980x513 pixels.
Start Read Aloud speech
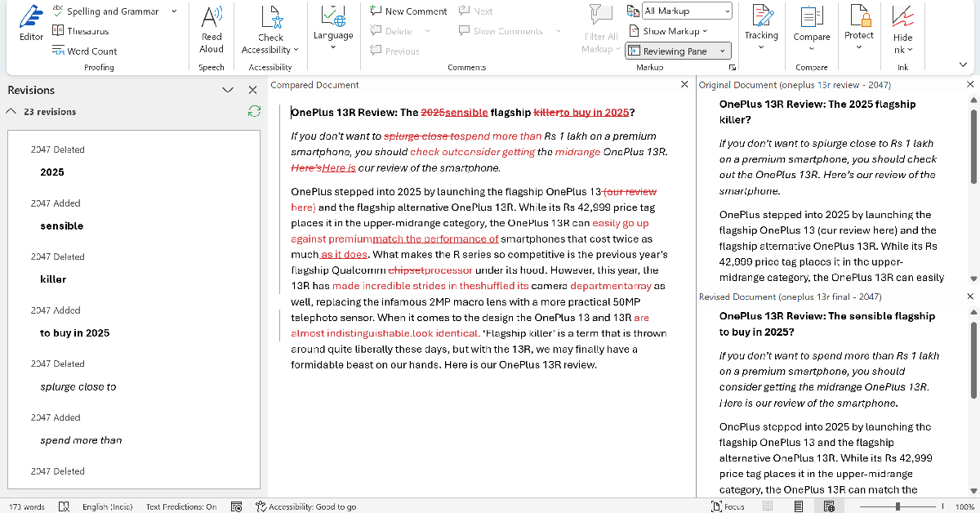[212, 29]
